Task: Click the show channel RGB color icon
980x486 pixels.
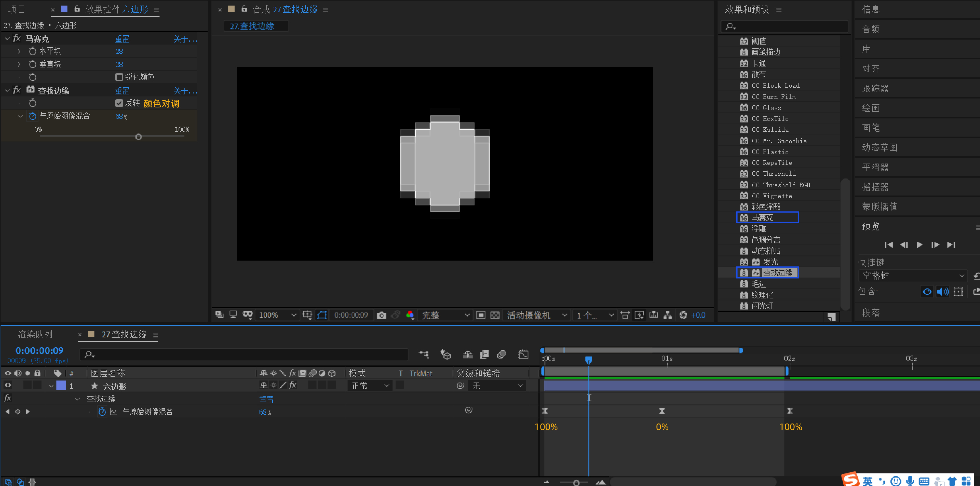Action: tap(410, 315)
